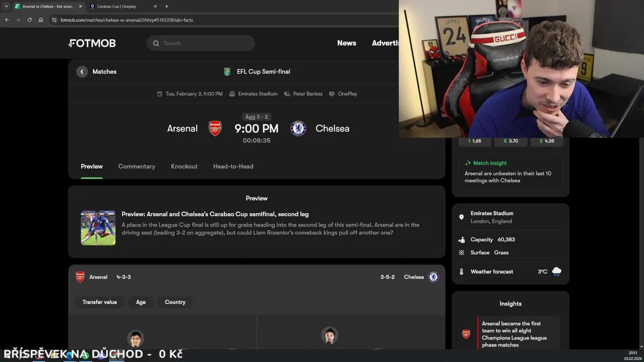Image resolution: width=644 pixels, height=362 pixels.
Task: Click the location pin icon
Action: point(461,217)
